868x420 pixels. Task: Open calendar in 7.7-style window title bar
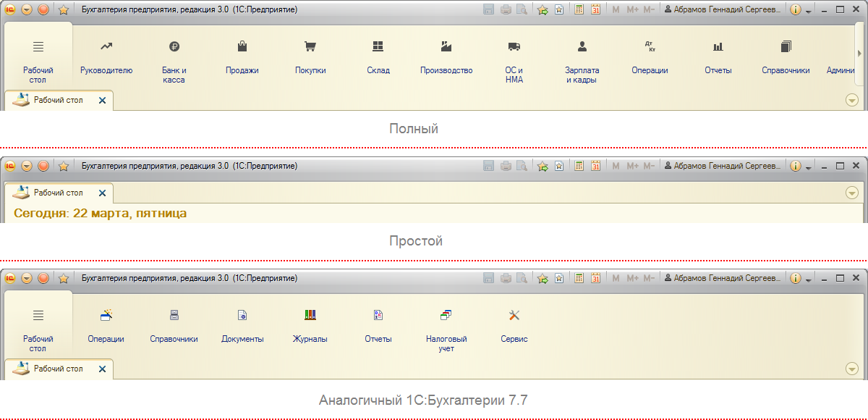(x=596, y=278)
